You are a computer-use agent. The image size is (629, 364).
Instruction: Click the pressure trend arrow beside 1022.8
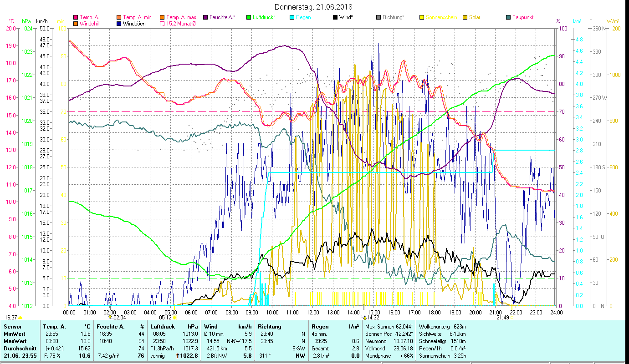178,356
